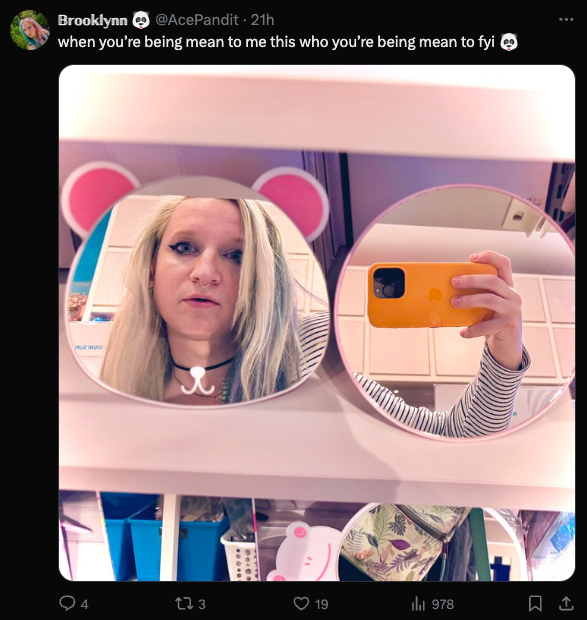The height and width of the screenshot is (620, 587).
Task: Click the orange iPhone in the photo
Action: point(432,295)
